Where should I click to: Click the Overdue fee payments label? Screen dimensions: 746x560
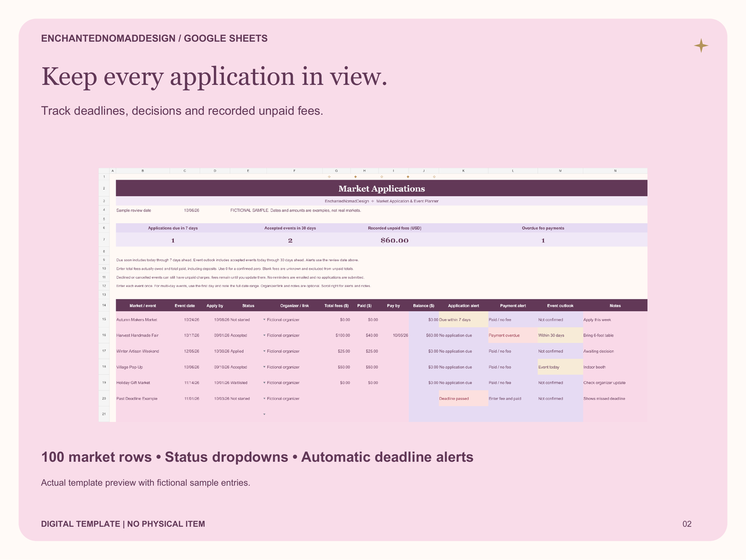543,228
